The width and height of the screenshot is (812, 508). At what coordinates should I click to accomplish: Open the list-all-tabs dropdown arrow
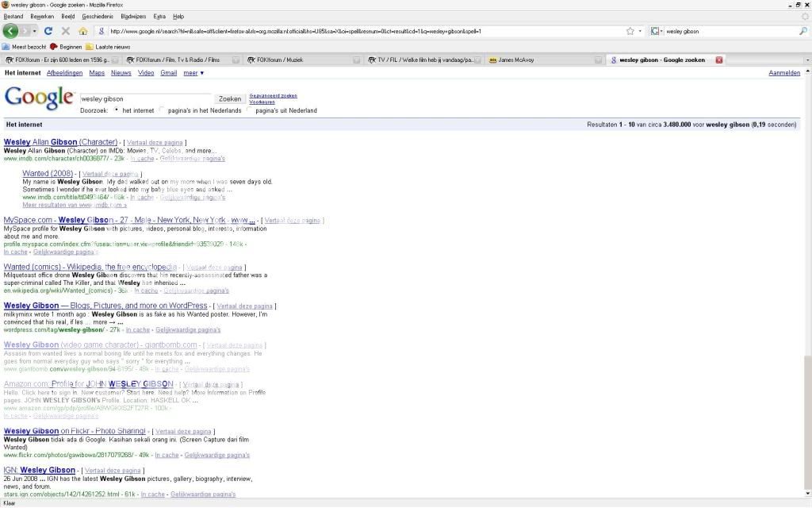pos(806,60)
